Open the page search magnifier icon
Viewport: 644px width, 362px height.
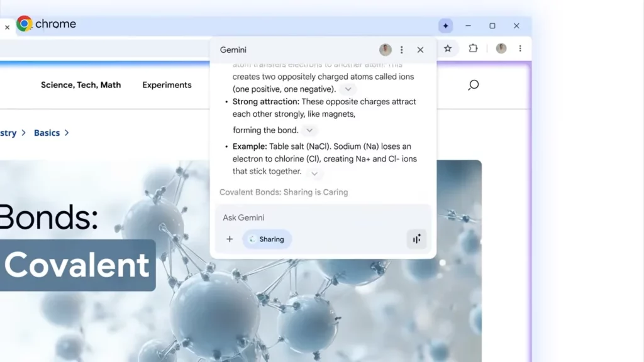click(473, 85)
